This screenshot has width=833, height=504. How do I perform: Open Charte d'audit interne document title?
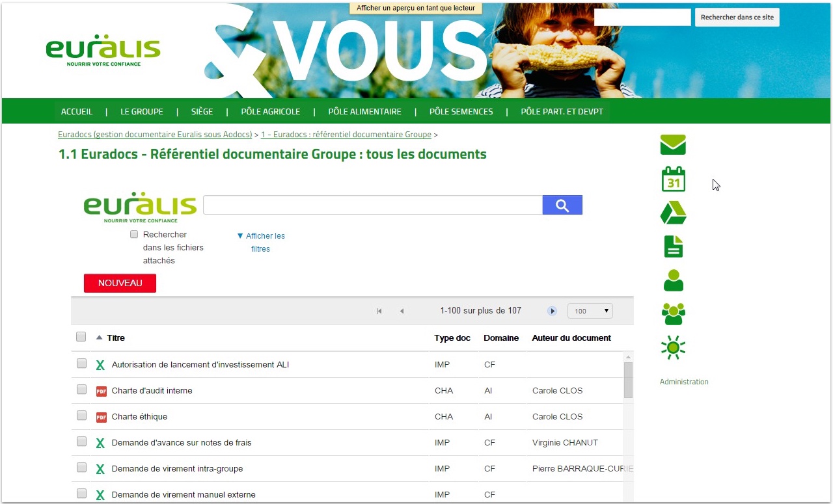[152, 391]
